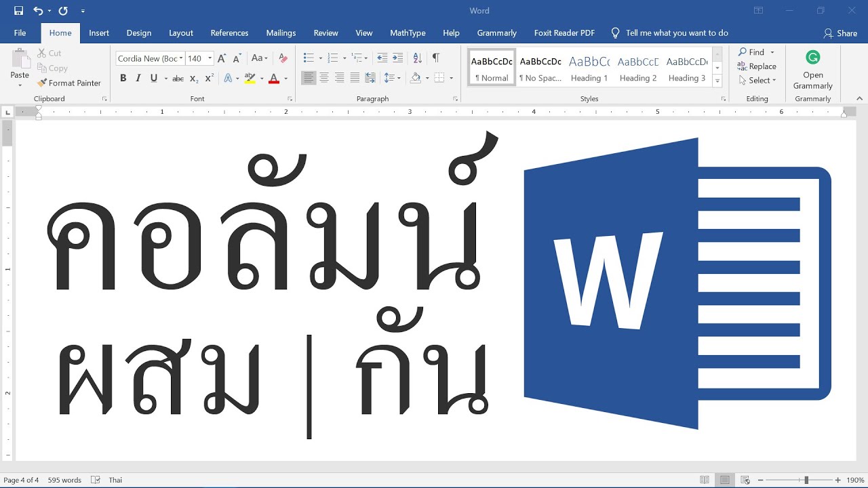The image size is (868, 488).
Task: Switch to the Mailings tab
Action: point(281,33)
